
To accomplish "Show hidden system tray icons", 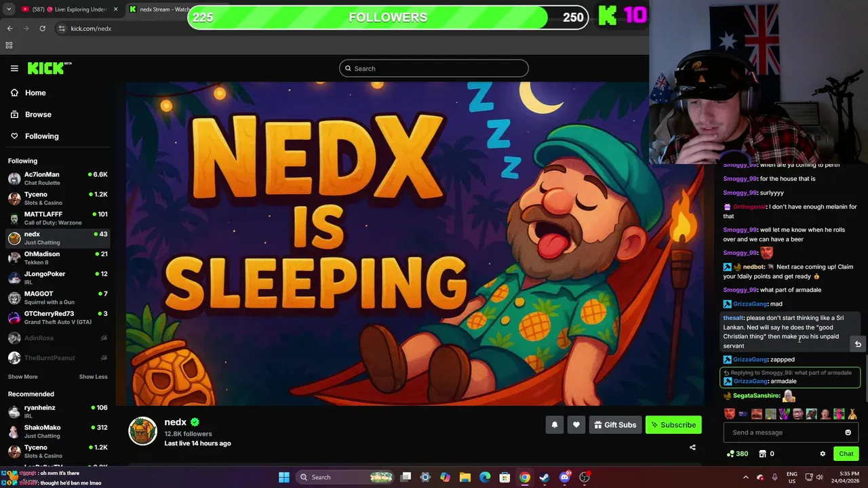I will click(x=745, y=477).
